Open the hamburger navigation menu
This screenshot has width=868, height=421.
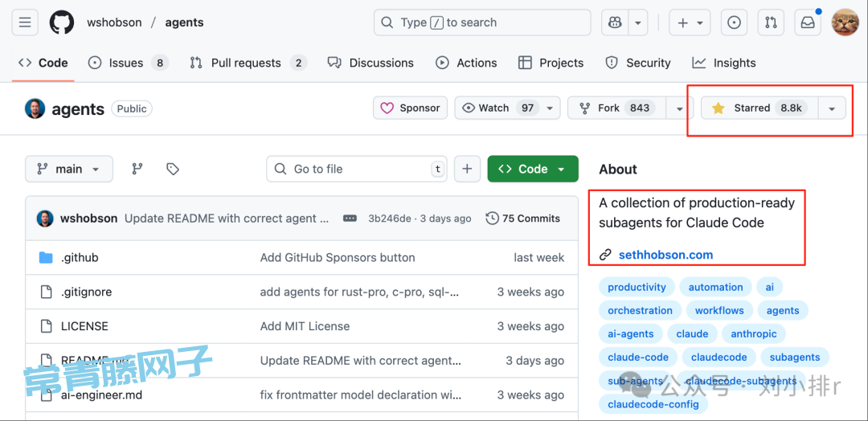tap(25, 22)
